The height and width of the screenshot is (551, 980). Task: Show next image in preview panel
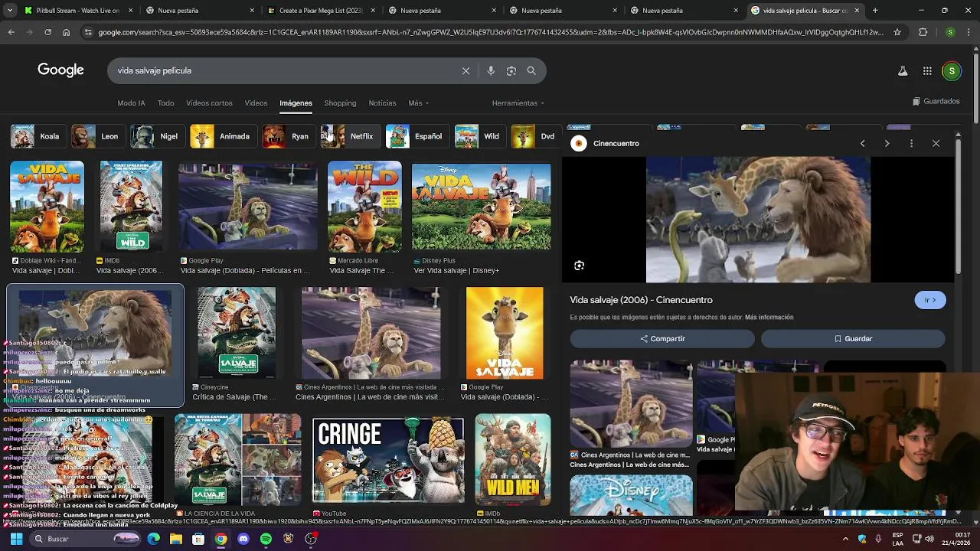coord(887,143)
